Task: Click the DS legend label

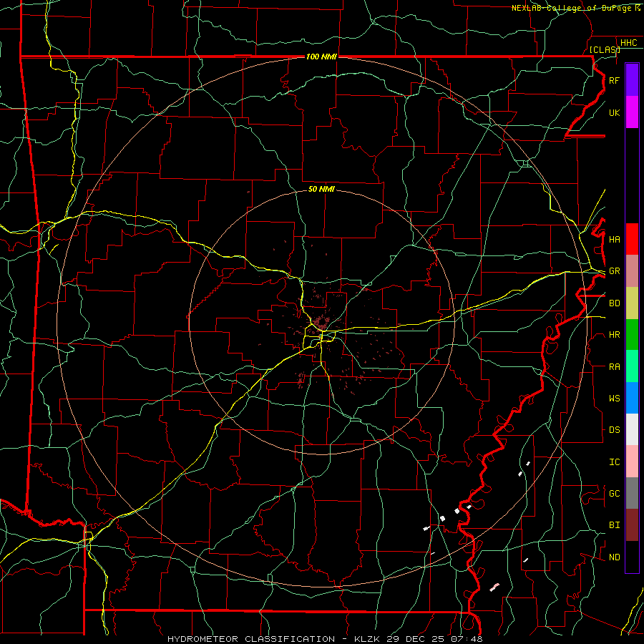Action: [614, 430]
